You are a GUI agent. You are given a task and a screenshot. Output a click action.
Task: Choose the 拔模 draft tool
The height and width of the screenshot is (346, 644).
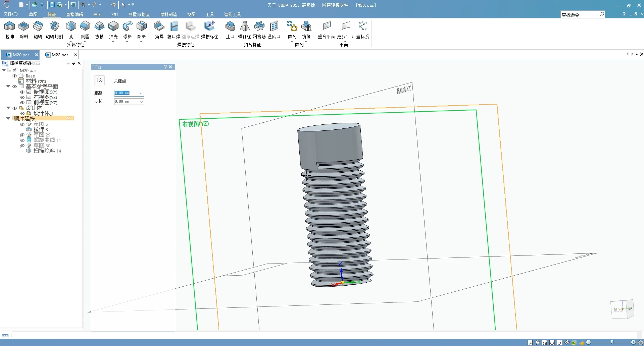(x=99, y=30)
